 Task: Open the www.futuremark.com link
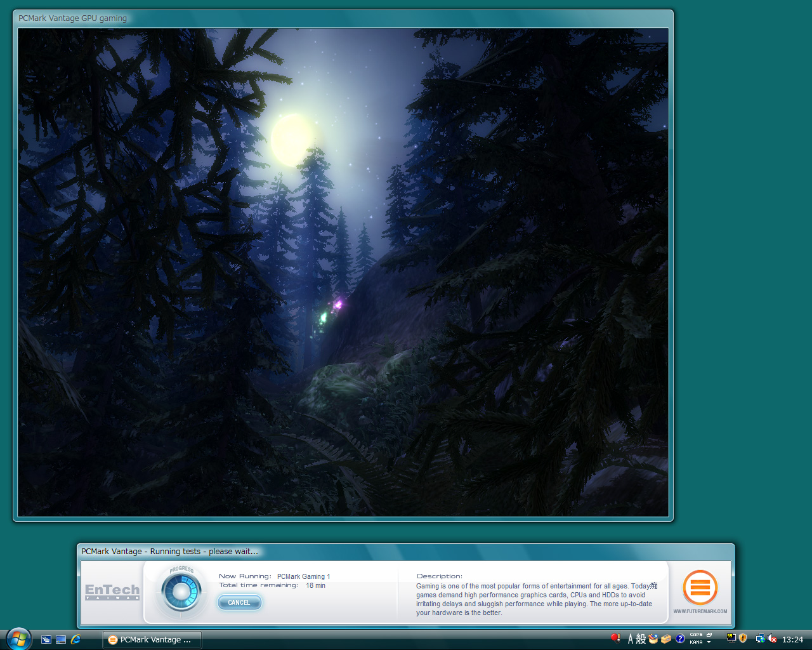[x=700, y=611]
